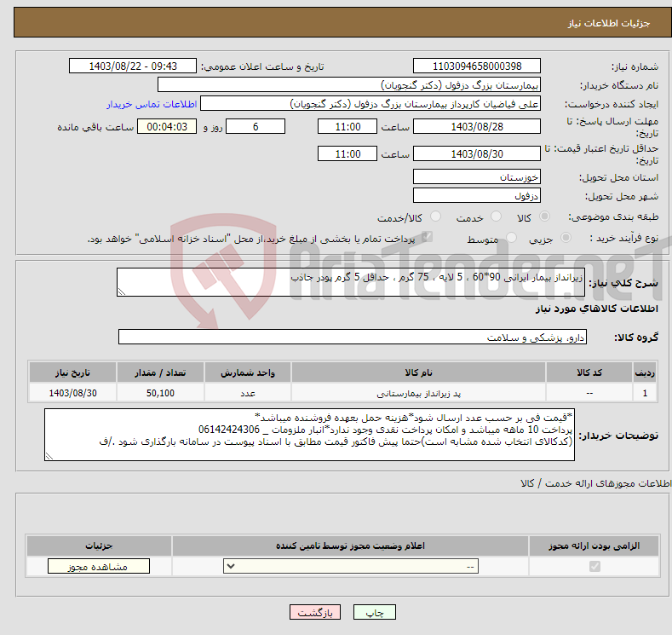Click the price validity date 1403/08/30 field
This screenshot has height=635, width=672.
click(477, 153)
